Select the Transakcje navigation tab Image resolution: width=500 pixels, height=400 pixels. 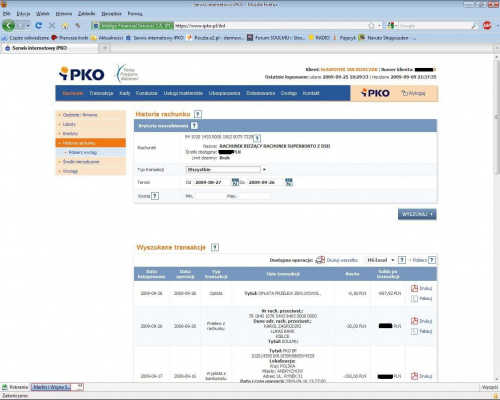(101, 93)
